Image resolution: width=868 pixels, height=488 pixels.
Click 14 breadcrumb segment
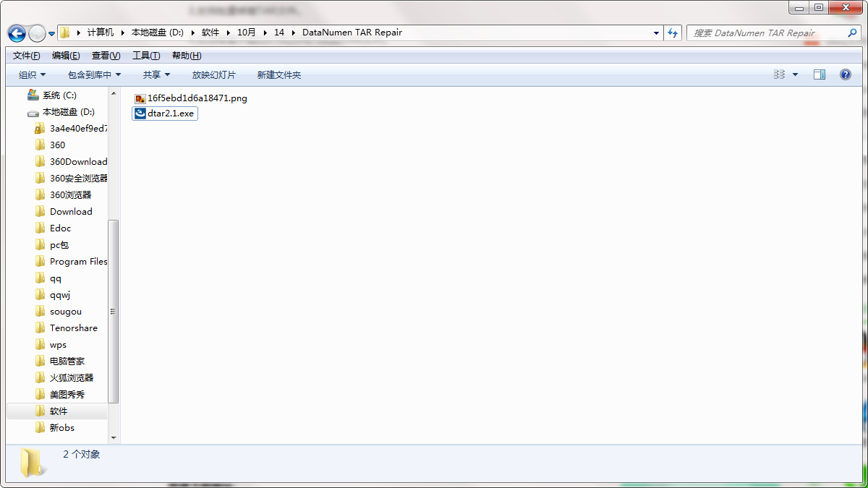point(279,33)
